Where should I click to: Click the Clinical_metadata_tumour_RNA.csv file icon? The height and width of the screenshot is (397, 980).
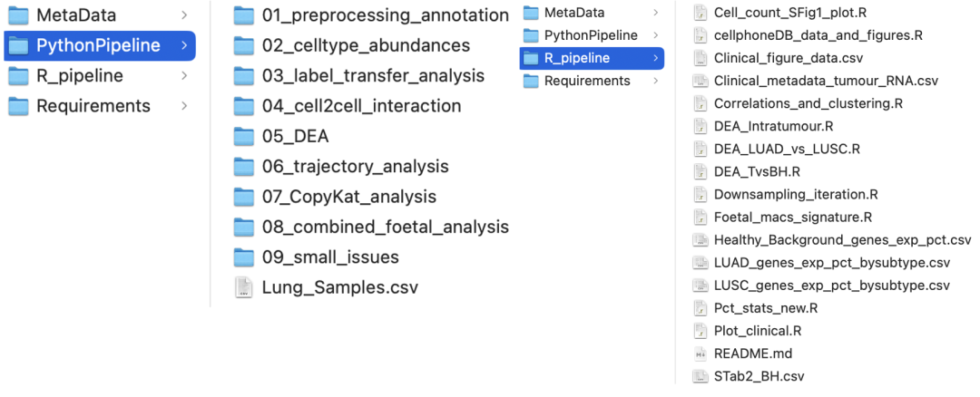tap(700, 81)
